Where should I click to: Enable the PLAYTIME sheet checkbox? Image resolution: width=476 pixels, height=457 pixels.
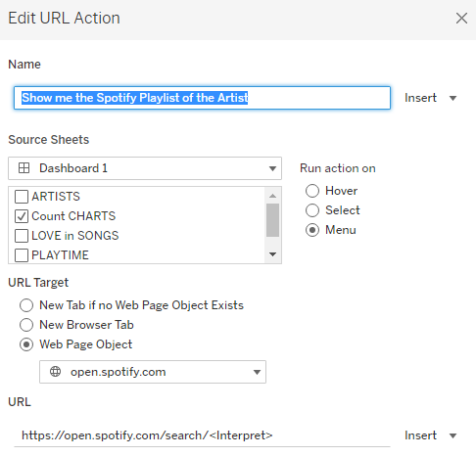point(22,255)
